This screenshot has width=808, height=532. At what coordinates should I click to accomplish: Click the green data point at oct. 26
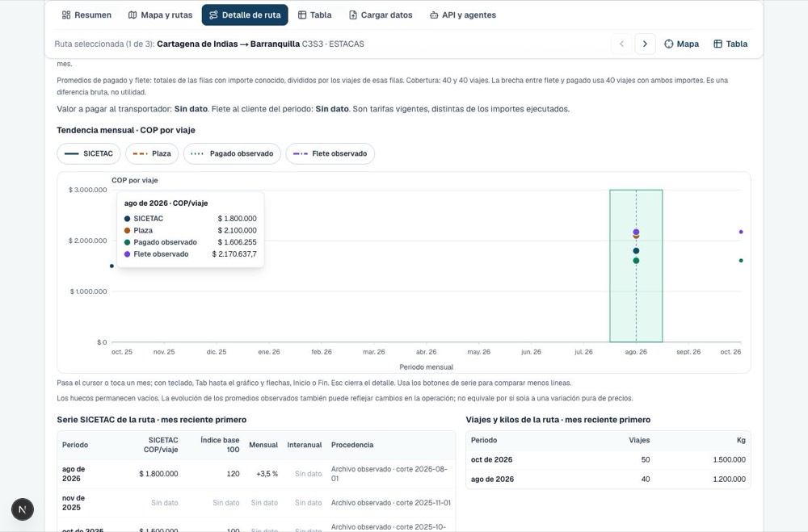click(x=741, y=261)
